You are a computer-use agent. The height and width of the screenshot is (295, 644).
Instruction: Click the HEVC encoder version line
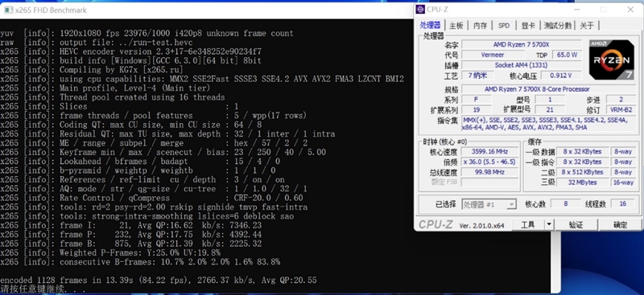pos(130,51)
